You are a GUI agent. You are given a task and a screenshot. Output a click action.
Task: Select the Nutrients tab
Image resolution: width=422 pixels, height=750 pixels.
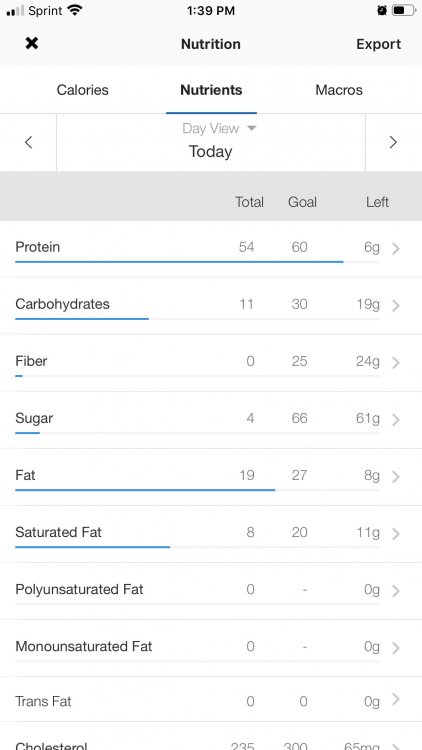[211, 90]
